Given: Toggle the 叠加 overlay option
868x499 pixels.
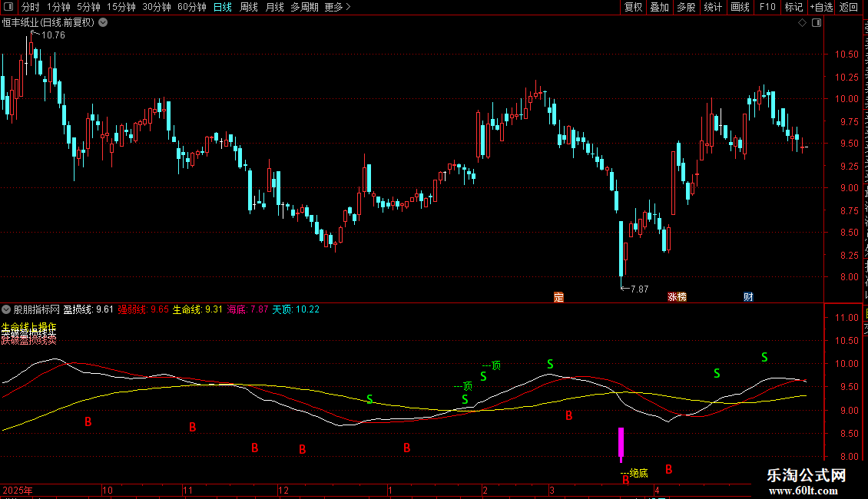Looking at the screenshot, I should click(659, 7).
